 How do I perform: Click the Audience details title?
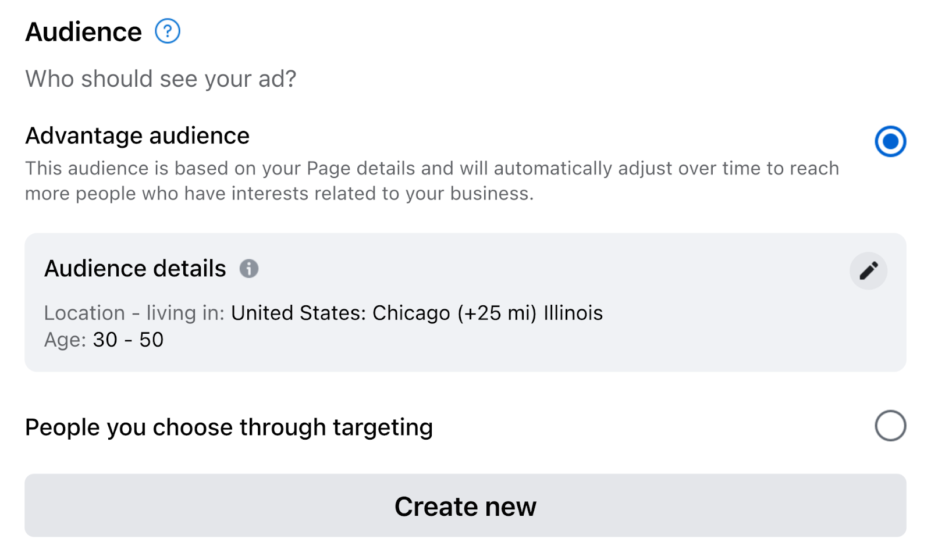135,269
